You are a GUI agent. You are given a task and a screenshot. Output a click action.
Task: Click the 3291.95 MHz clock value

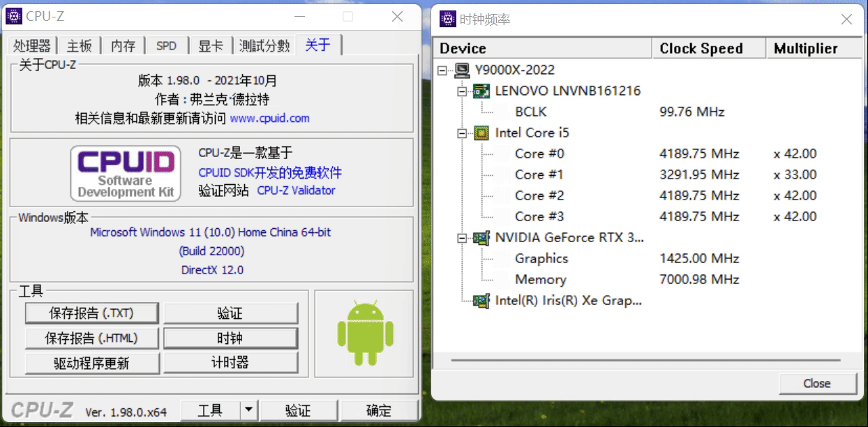(699, 174)
